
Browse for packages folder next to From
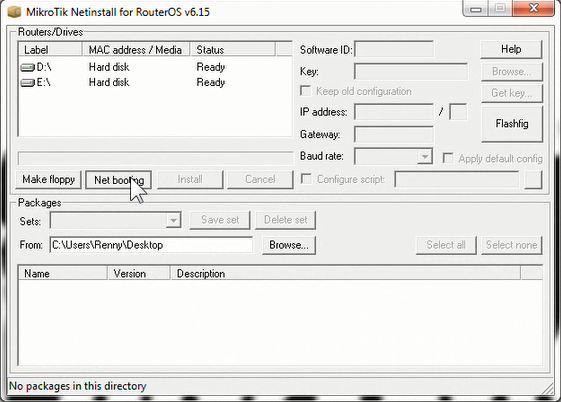pos(289,245)
